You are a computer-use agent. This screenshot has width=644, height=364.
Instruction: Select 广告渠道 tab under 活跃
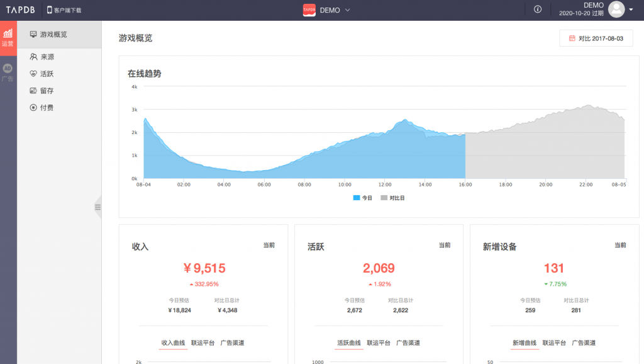click(408, 343)
